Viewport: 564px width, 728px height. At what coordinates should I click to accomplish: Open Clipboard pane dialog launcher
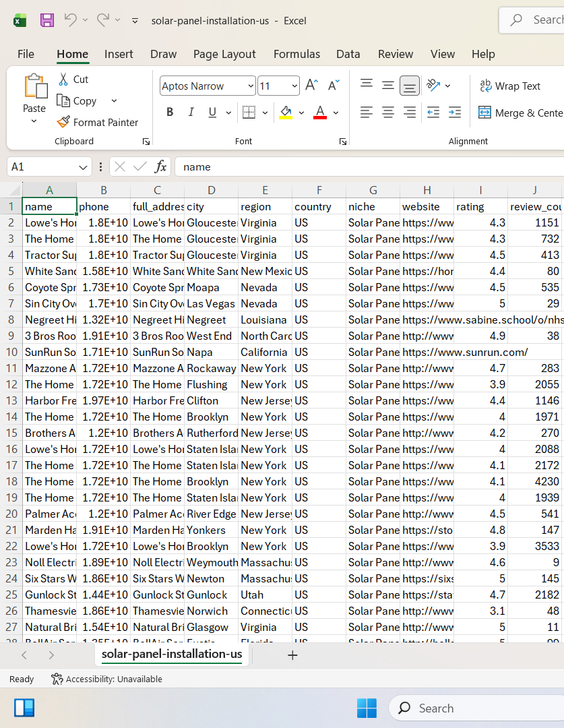click(146, 142)
